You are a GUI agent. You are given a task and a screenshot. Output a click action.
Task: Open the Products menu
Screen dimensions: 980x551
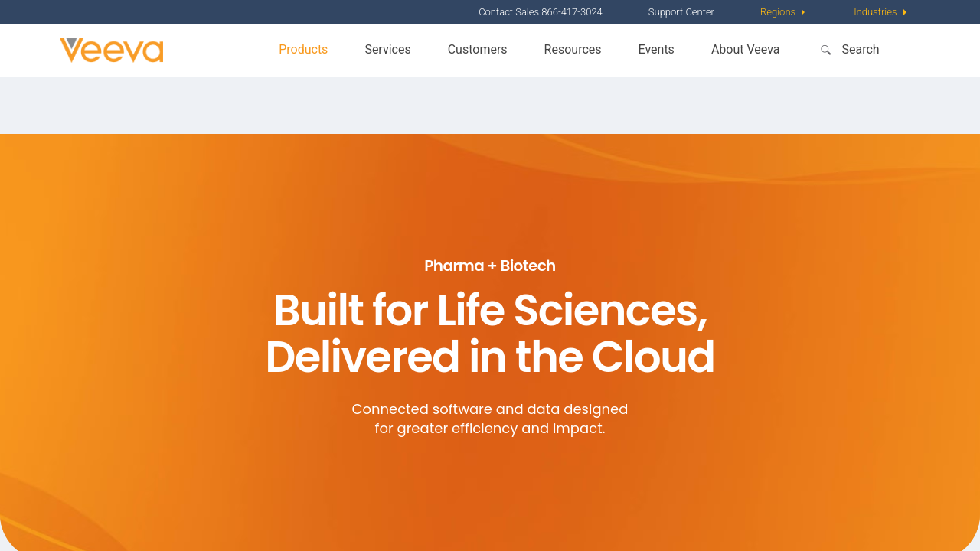coord(303,50)
